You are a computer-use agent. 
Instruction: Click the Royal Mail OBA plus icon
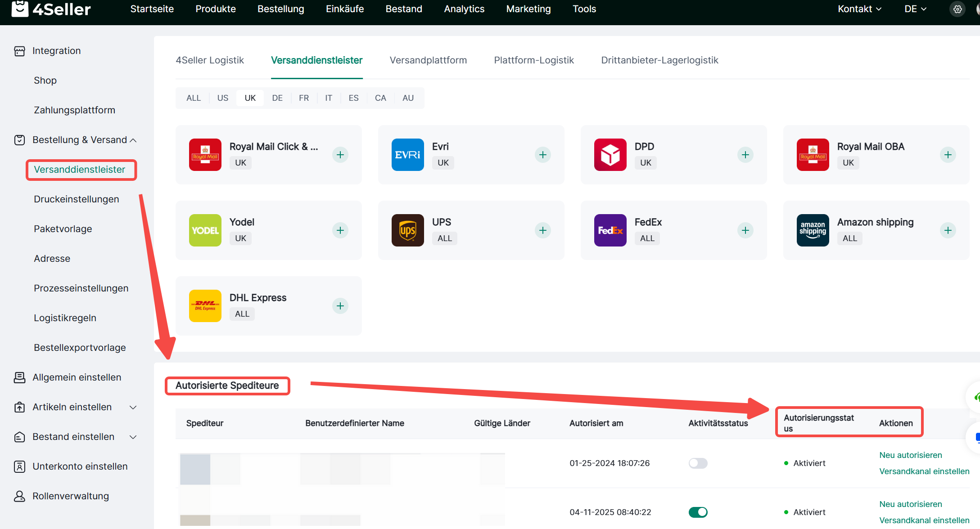[948, 155]
